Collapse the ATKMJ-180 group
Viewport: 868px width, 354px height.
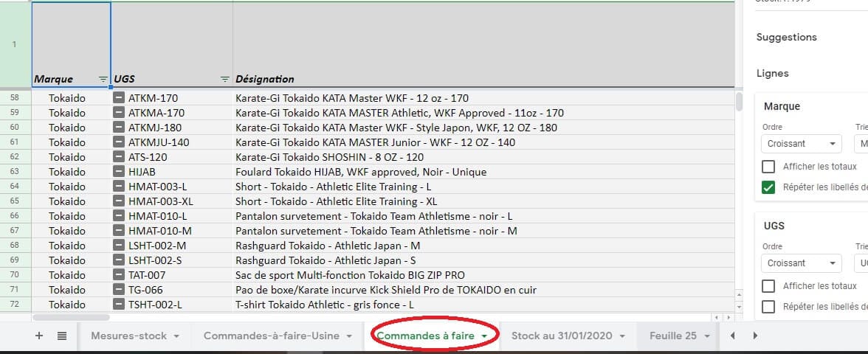118,128
